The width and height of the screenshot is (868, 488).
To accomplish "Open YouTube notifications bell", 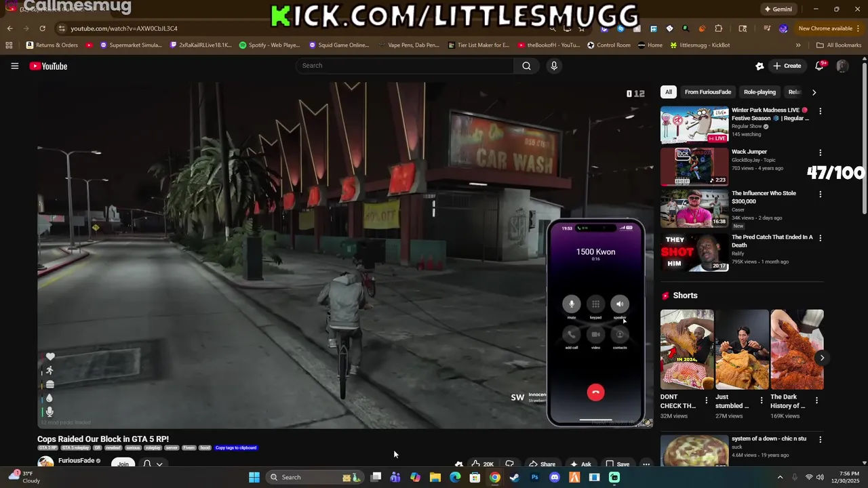I will pos(820,66).
